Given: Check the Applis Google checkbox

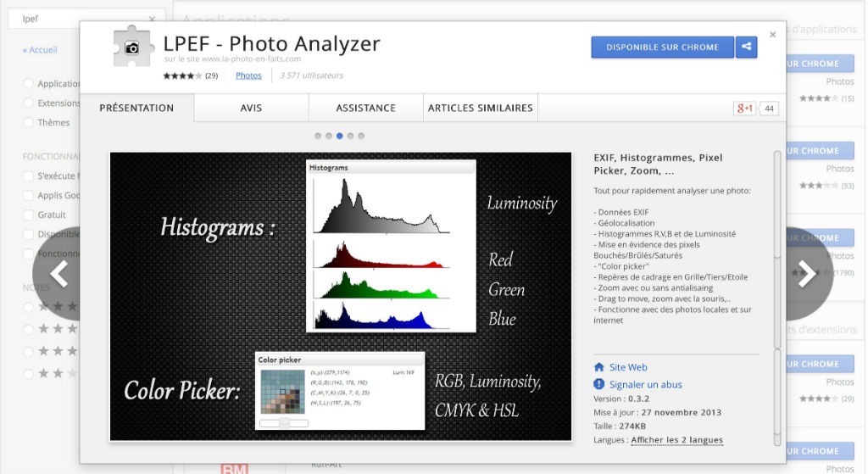Looking at the screenshot, I should pos(28,196).
